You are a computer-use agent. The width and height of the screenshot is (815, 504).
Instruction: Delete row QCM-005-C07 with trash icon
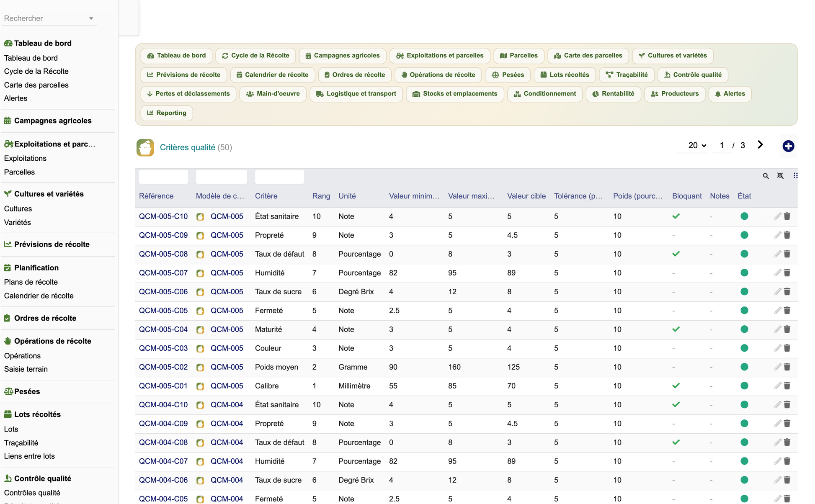(x=787, y=273)
